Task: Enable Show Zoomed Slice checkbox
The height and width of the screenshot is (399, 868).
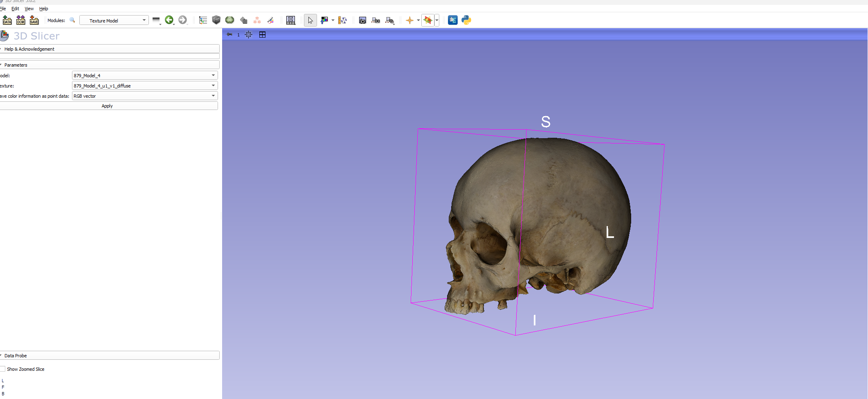Action: 3,369
